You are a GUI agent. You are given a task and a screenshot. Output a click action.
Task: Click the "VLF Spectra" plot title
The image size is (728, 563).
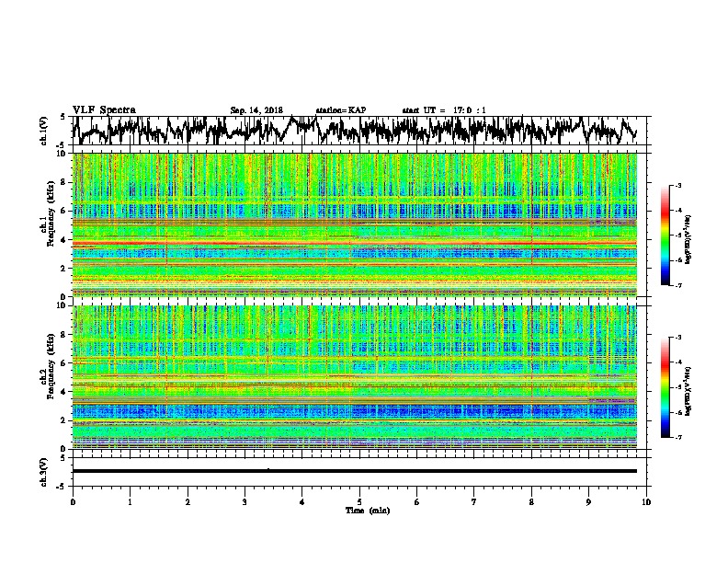[x=104, y=110]
